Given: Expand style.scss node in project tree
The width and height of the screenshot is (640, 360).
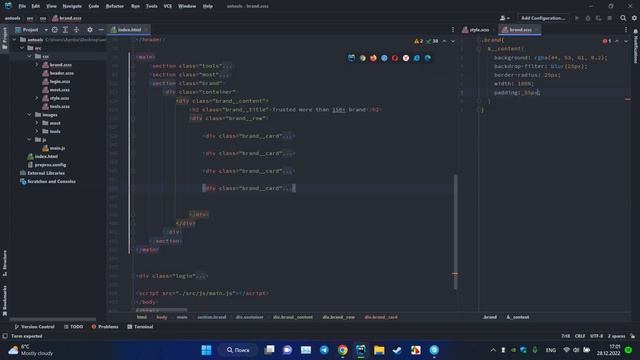Looking at the screenshot, I should coord(37,98).
